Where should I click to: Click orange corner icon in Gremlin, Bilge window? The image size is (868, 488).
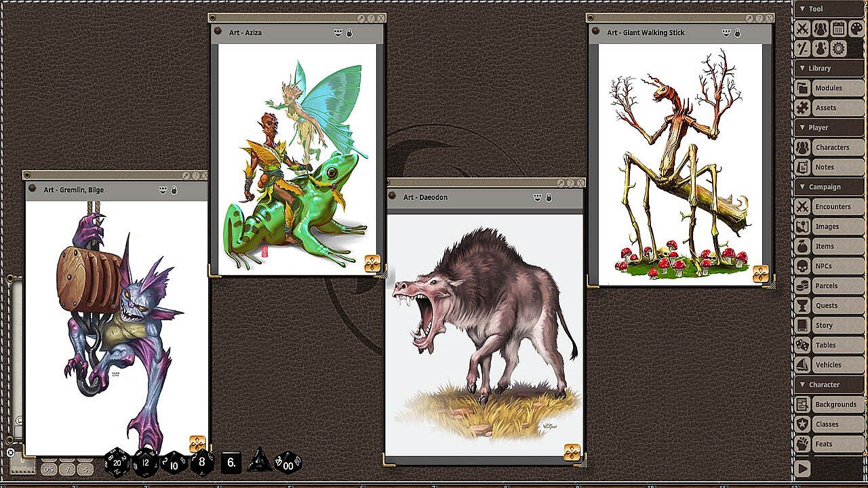pos(197,444)
